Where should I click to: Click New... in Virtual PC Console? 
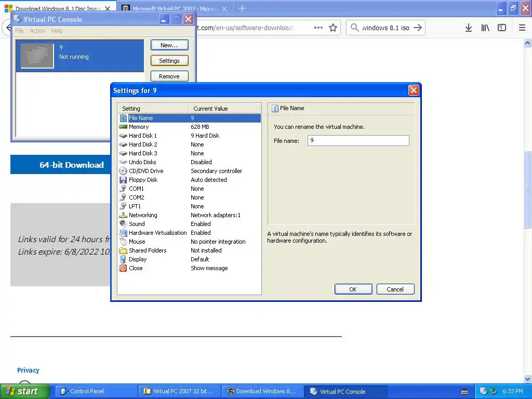169,45
